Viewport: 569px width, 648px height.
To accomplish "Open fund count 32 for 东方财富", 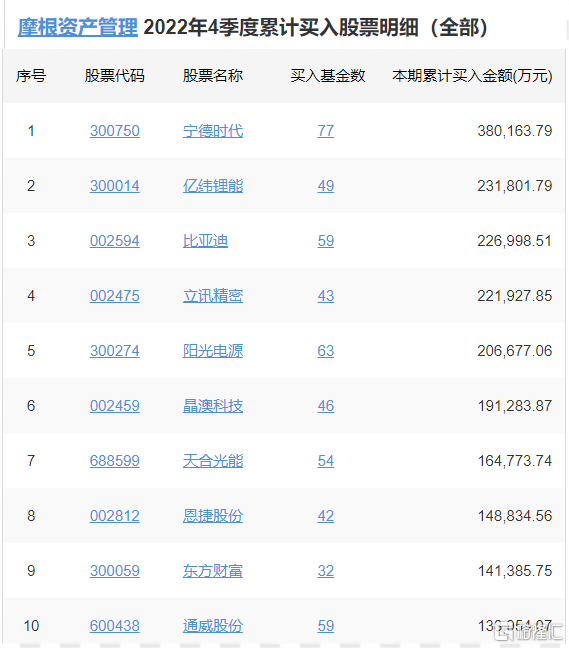I will coord(326,571).
